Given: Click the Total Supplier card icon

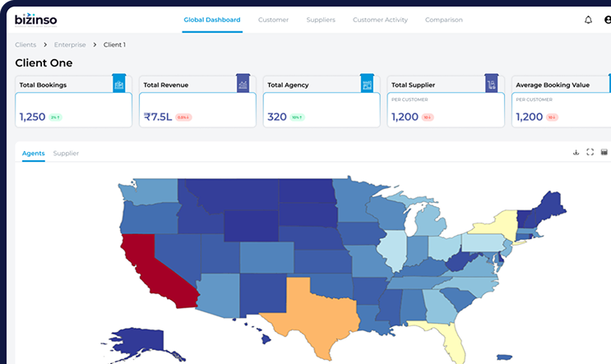Looking at the screenshot, I should (x=491, y=83).
